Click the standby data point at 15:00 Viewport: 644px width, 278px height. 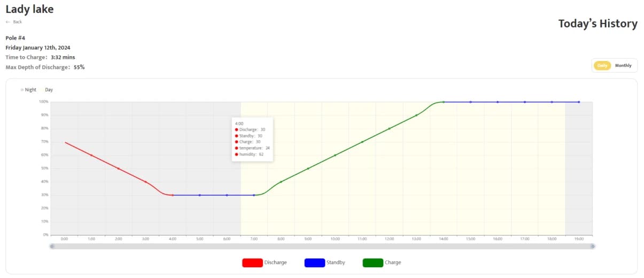pos(470,102)
